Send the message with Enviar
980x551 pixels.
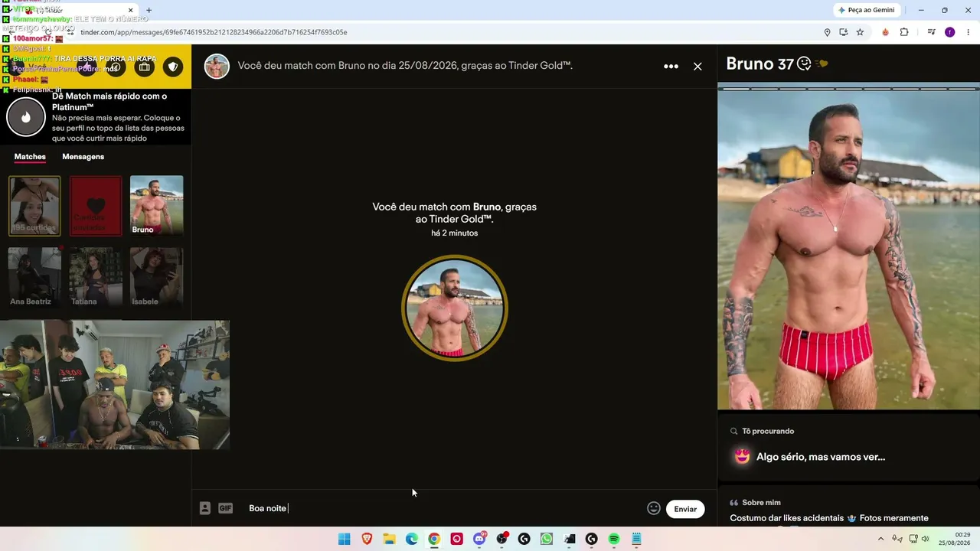[x=685, y=509]
